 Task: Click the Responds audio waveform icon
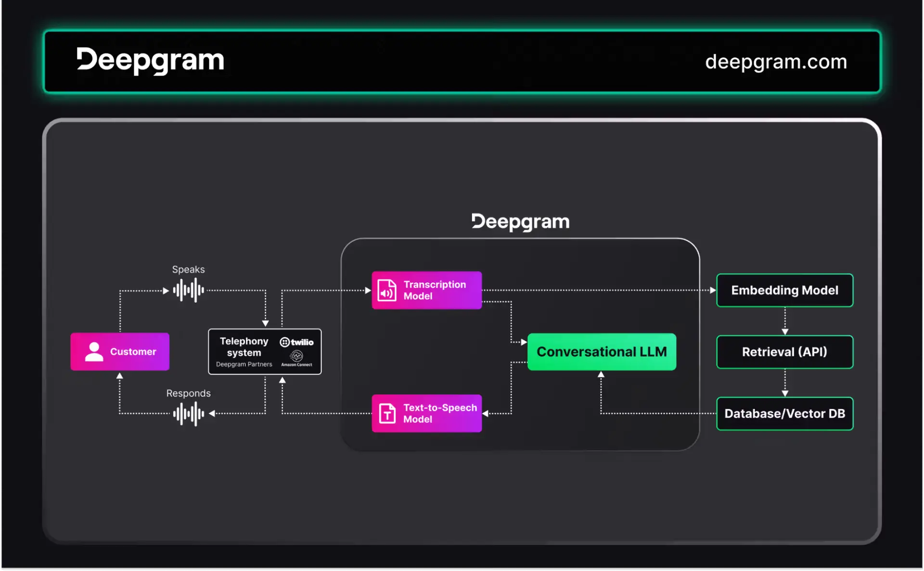click(x=188, y=413)
